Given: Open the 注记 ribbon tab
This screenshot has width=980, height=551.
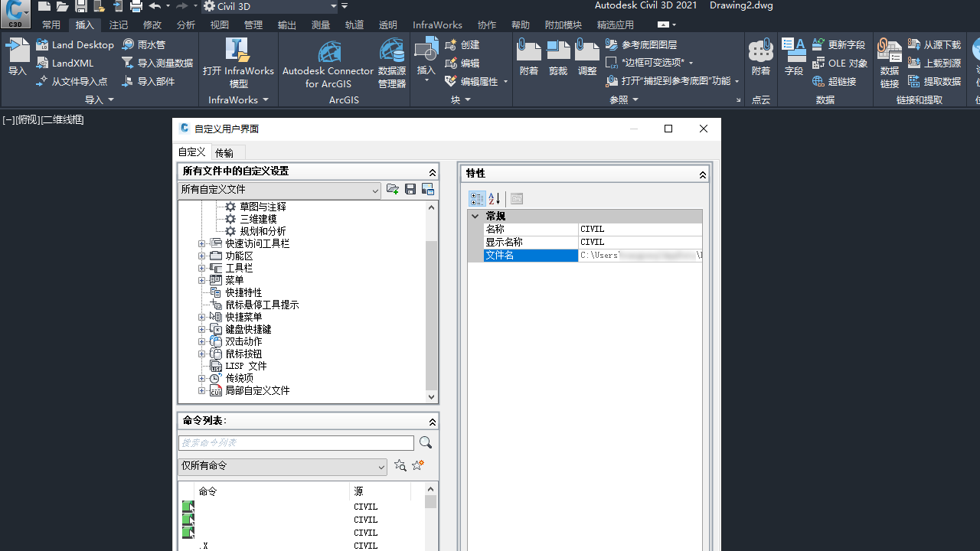Looking at the screenshot, I should tap(118, 24).
